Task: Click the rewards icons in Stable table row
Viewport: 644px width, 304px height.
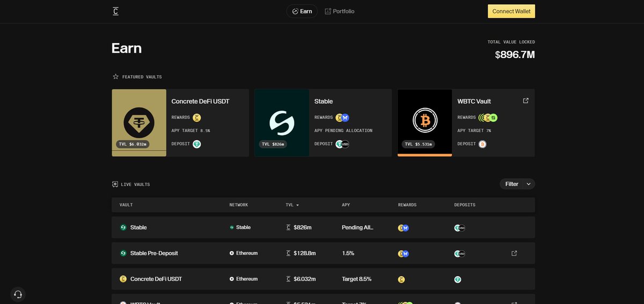Action: [x=404, y=228]
